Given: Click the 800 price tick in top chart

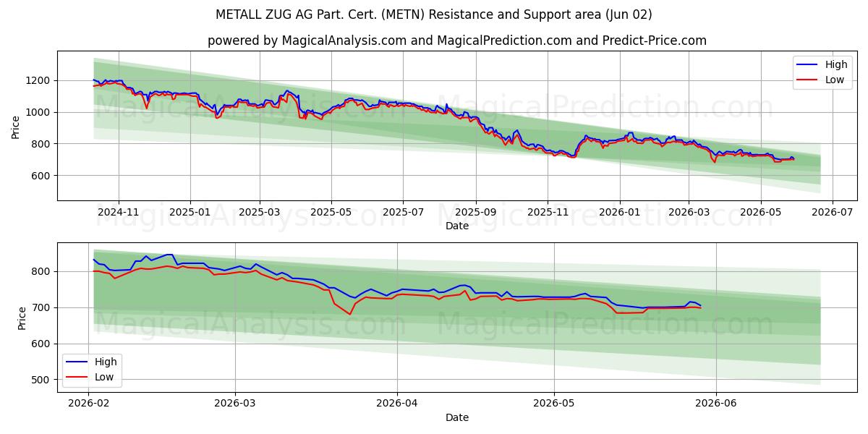Looking at the screenshot, I should tap(43, 144).
